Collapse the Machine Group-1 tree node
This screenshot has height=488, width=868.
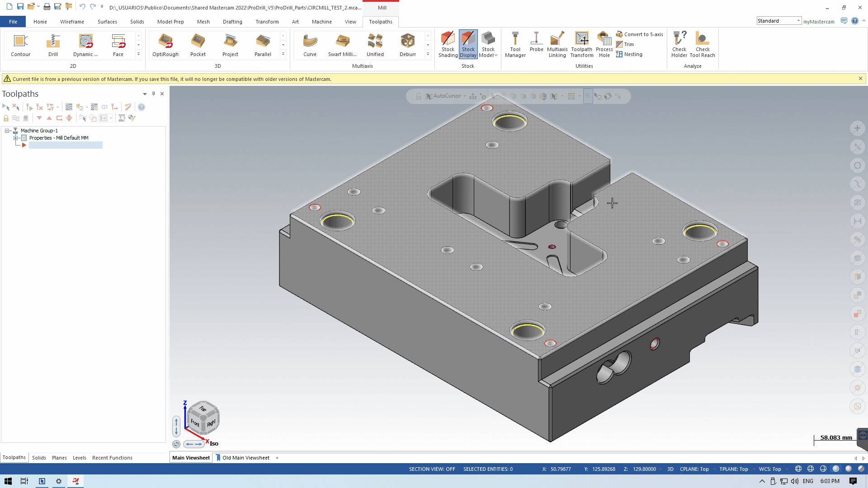click(x=7, y=131)
